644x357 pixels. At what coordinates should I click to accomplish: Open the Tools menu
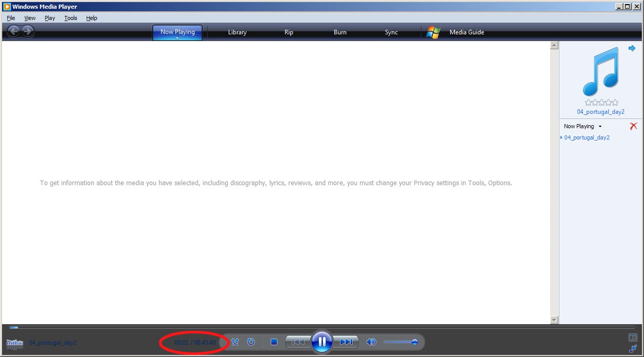[x=71, y=18]
